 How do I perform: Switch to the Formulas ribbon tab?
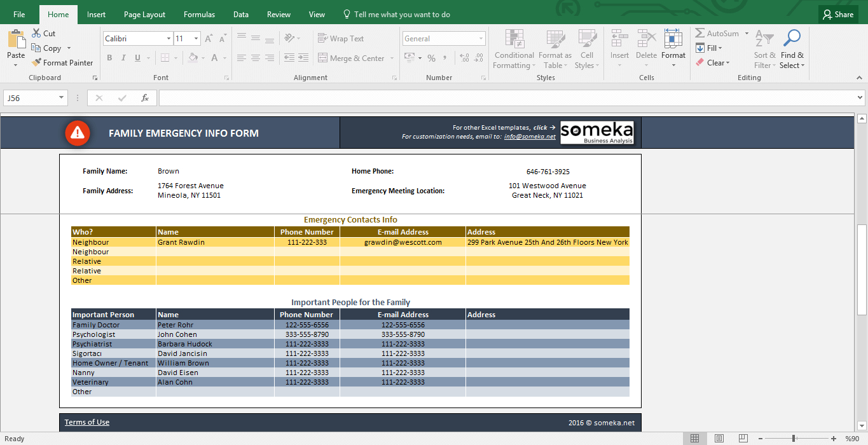(x=199, y=13)
